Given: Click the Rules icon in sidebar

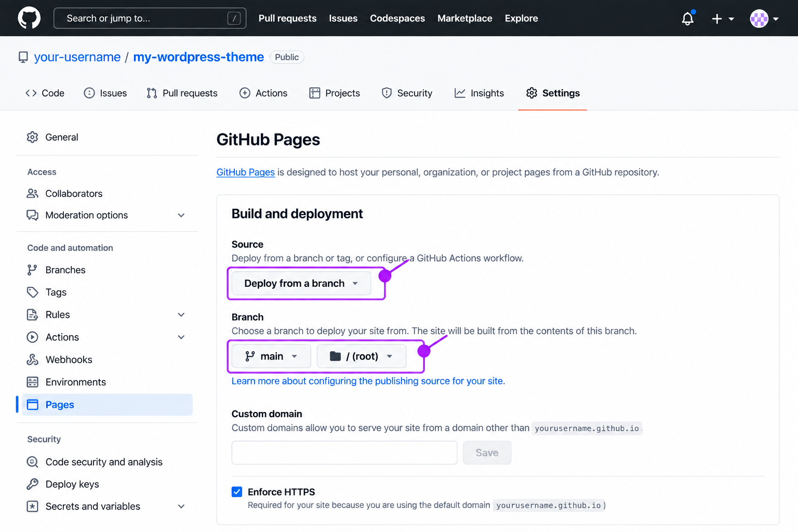Looking at the screenshot, I should [x=32, y=315].
